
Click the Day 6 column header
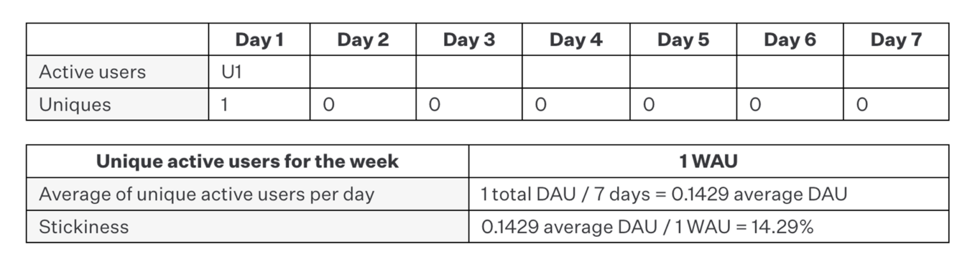[x=789, y=40]
